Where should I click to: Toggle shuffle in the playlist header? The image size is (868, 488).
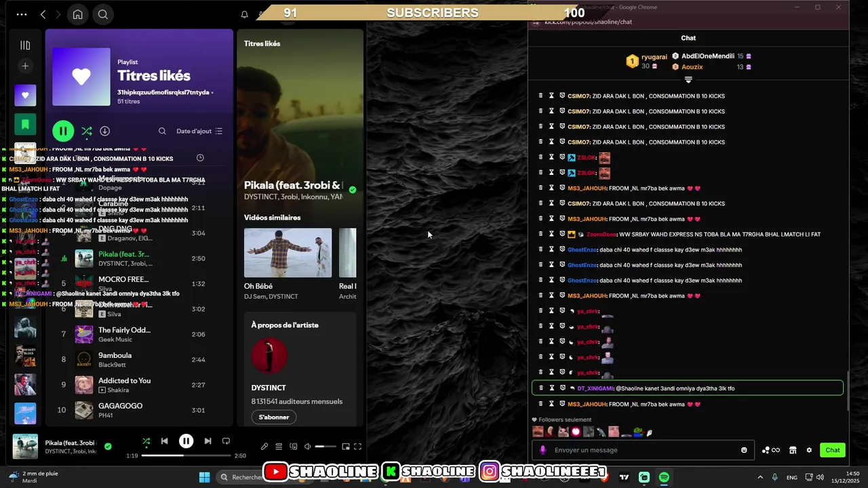(87, 131)
